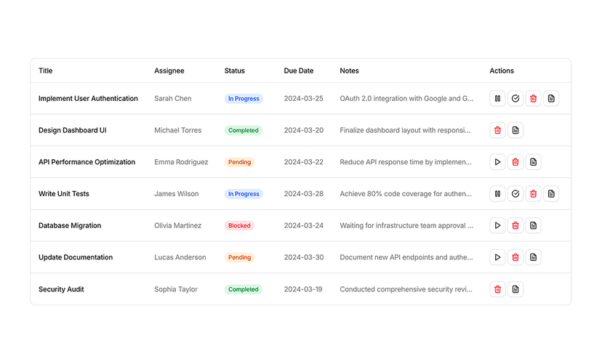Image resolution: width=602 pixels, height=364 pixels.
Task: Mark Write Unit Tests as complete
Action: (515, 194)
